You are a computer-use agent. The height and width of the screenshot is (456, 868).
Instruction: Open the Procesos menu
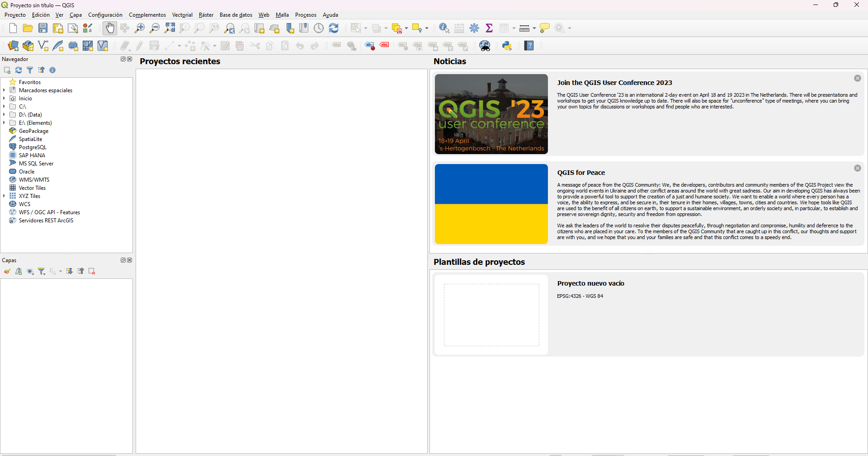click(x=306, y=15)
